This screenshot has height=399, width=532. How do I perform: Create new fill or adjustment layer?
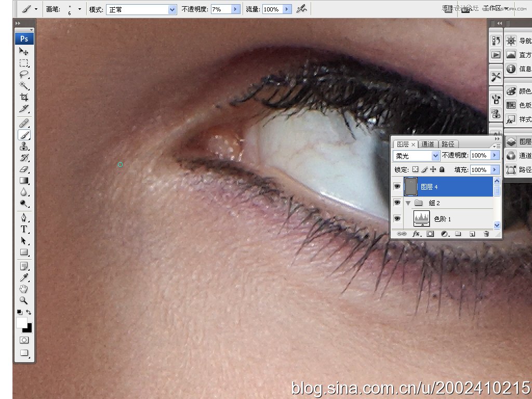(x=445, y=234)
